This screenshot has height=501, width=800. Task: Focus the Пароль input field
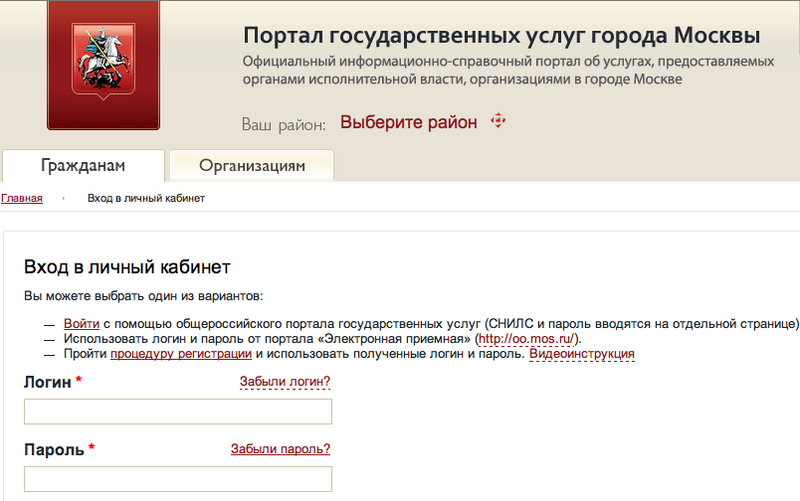pos(177,479)
